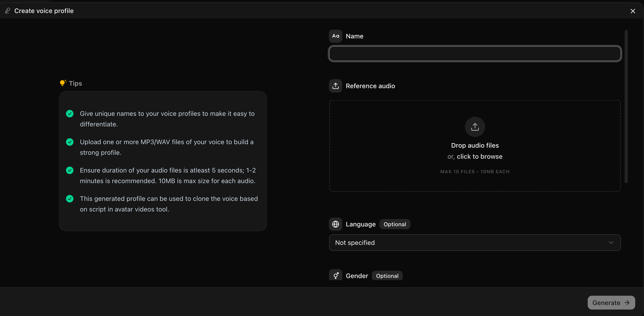Click the Reference audio upload icon
Image resolution: width=644 pixels, height=316 pixels.
click(x=336, y=86)
